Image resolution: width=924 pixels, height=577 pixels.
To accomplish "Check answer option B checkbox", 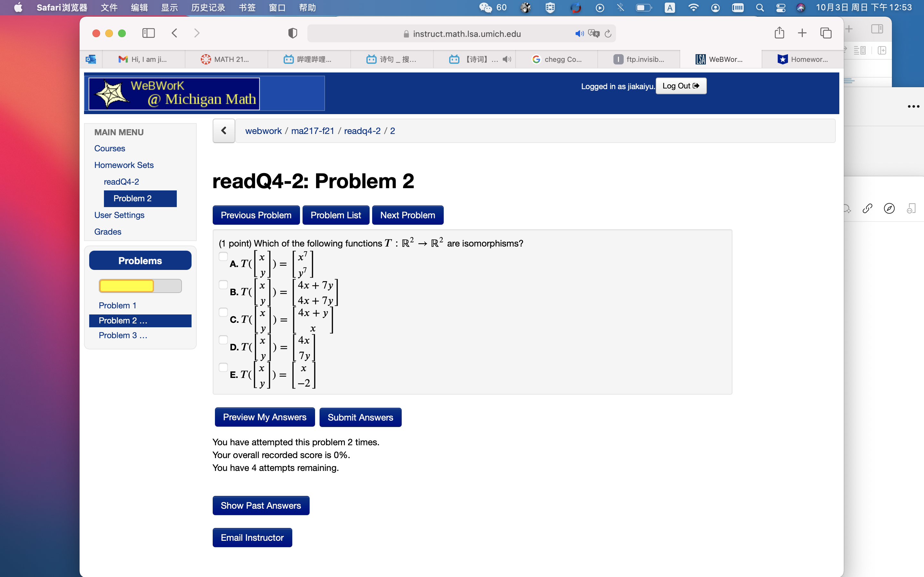I will tap(223, 284).
